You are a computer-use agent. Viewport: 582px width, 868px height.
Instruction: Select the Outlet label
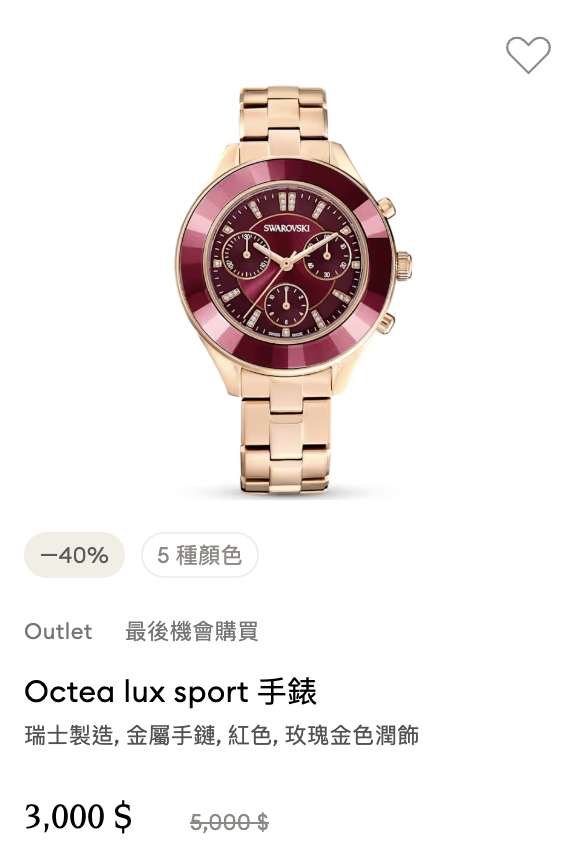coord(58,631)
